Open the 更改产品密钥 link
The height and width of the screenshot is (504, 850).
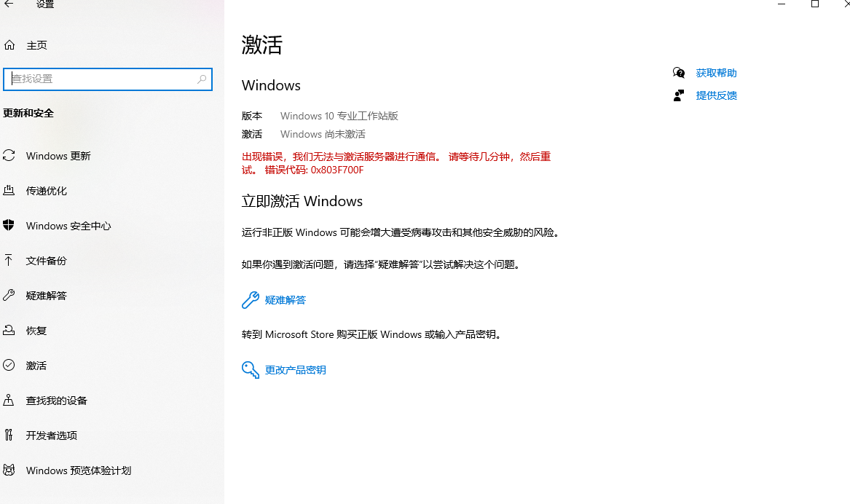pyautogui.click(x=296, y=370)
